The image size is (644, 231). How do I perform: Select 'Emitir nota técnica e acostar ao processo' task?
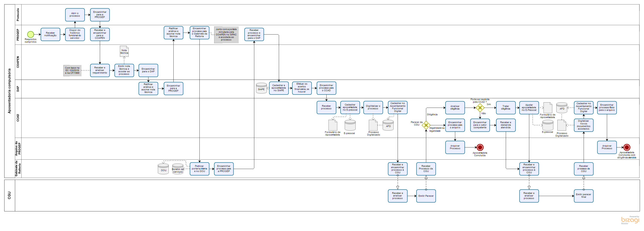(x=124, y=70)
